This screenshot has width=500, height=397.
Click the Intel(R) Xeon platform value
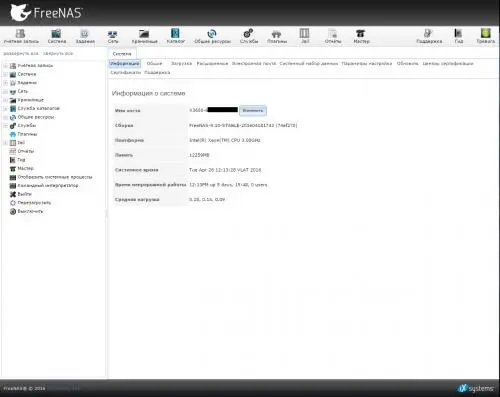pyautogui.click(x=225, y=140)
